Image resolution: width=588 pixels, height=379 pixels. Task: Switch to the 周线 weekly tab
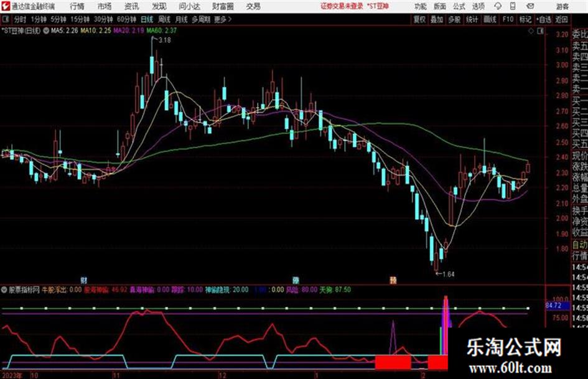click(164, 19)
